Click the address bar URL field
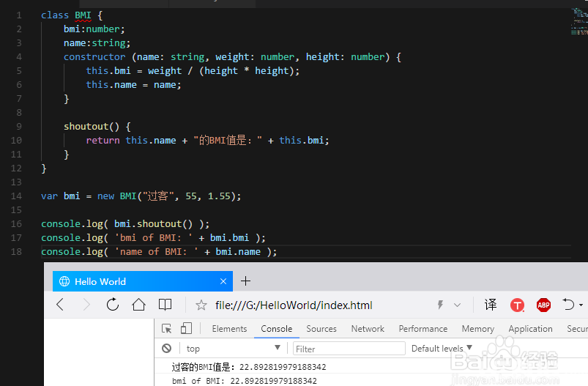Screen dimensions: 588x386 (294, 305)
